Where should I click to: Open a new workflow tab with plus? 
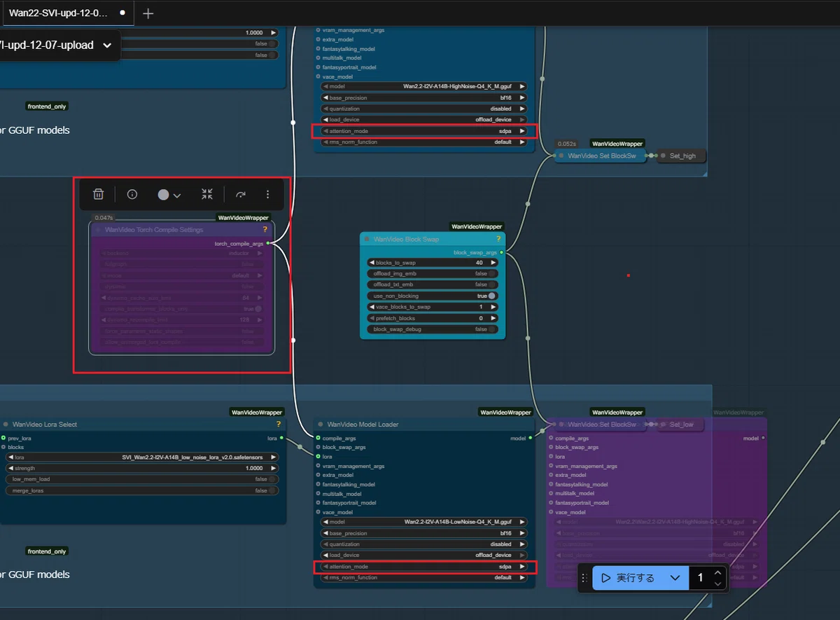(148, 13)
